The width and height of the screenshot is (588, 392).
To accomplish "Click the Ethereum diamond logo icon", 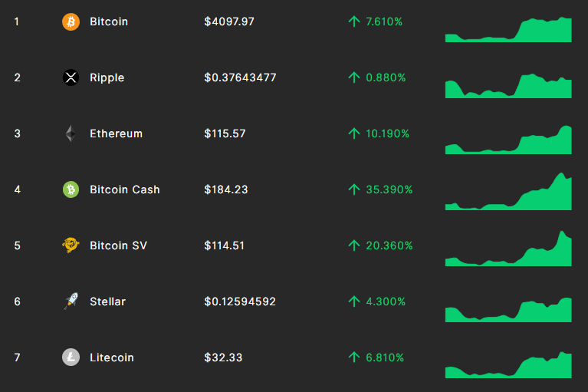I will coord(71,133).
